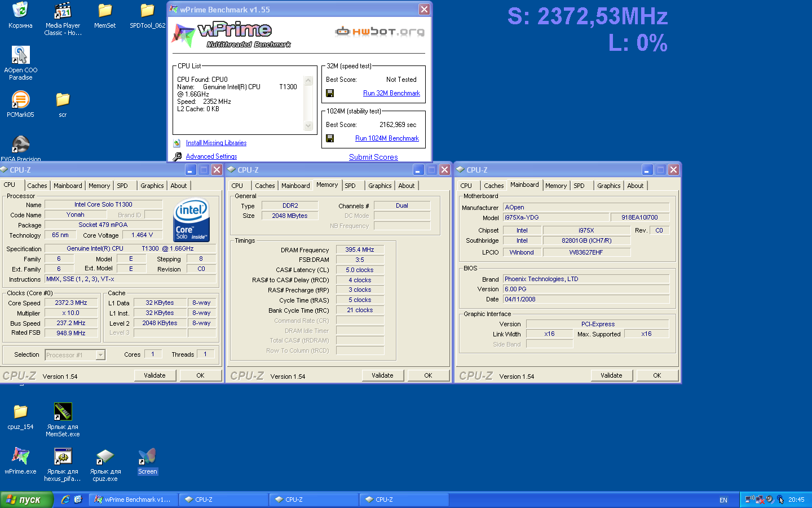The image size is (812, 508).
Task: Open the Recycle Bin (Корзина) desktop icon
Action: pos(20,10)
